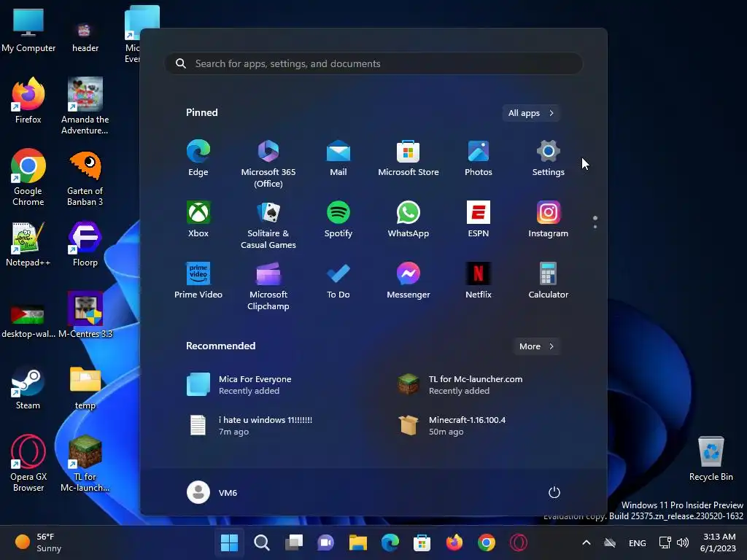Select M-Centres 3.3 desktop icon
747x560 pixels.
[x=85, y=315]
